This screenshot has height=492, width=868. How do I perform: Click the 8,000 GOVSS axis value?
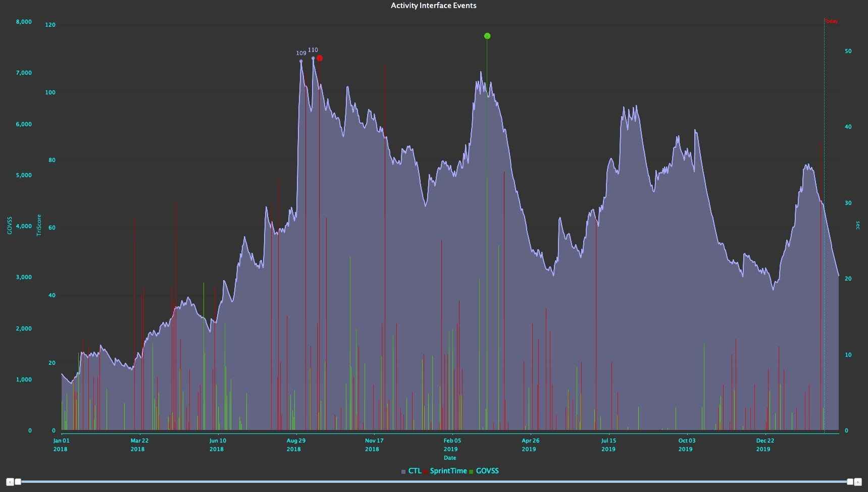pyautogui.click(x=24, y=22)
